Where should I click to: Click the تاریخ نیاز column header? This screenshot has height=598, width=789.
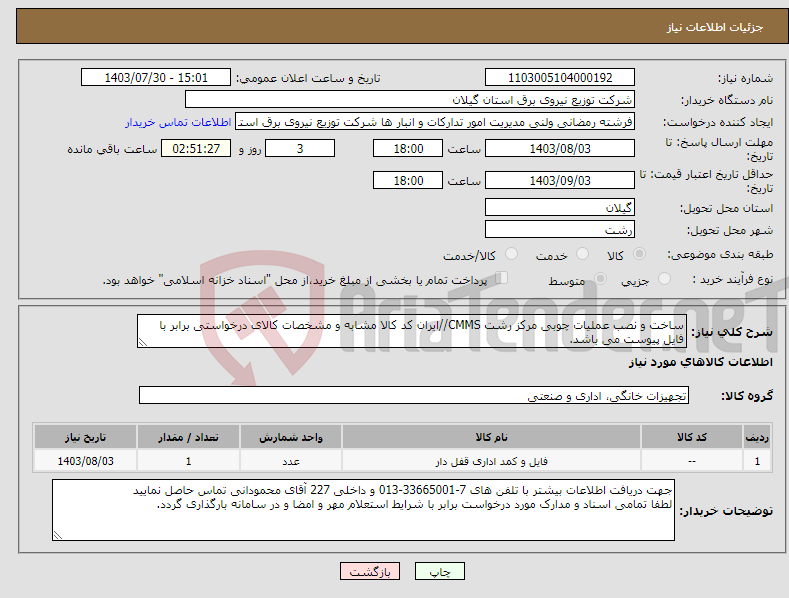tap(85, 437)
